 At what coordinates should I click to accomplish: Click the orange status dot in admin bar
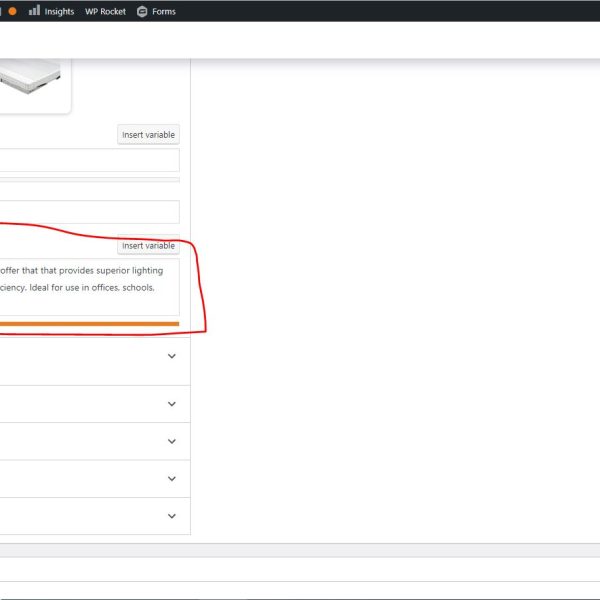tap(12, 11)
